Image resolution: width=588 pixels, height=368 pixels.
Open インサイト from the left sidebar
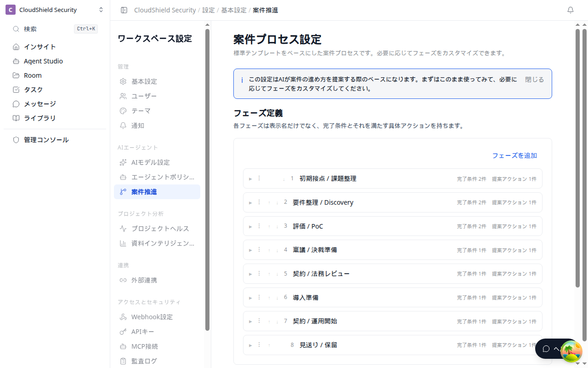tap(55, 47)
